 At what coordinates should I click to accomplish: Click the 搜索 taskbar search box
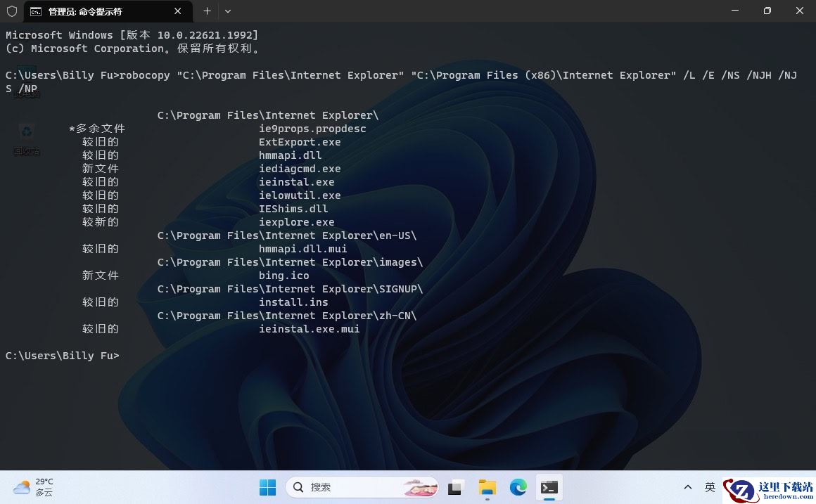tap(362, 487)
